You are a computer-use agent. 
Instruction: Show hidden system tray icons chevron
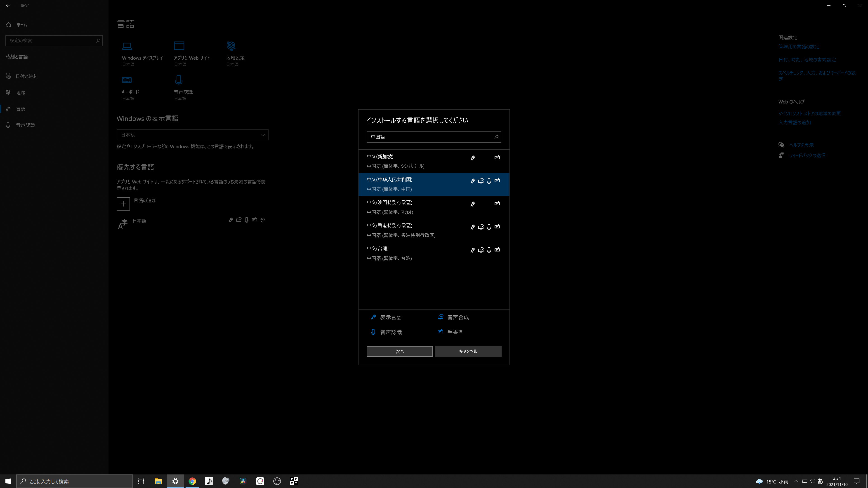796,481
